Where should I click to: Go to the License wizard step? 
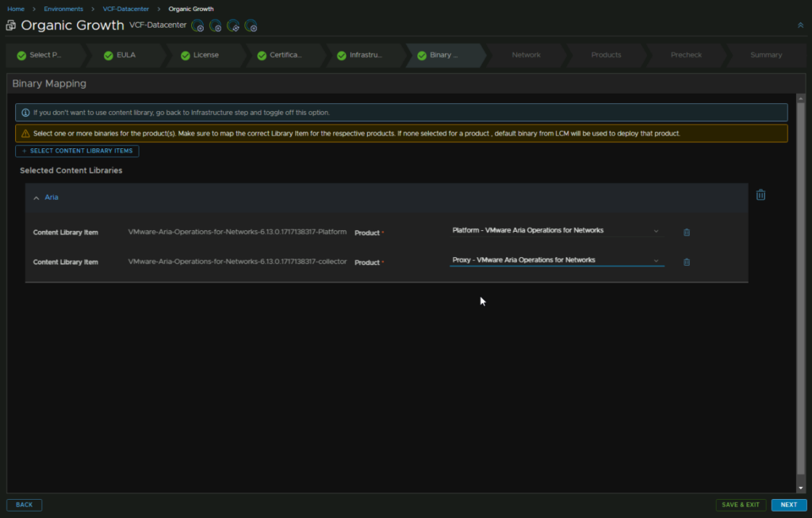click(205, 55)
